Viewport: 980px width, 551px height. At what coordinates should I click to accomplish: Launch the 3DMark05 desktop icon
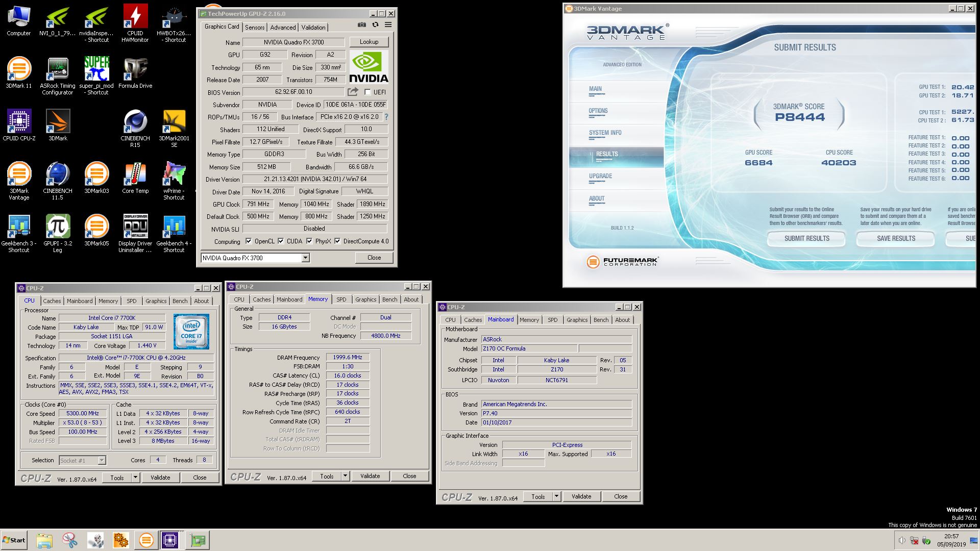(96, 230)
